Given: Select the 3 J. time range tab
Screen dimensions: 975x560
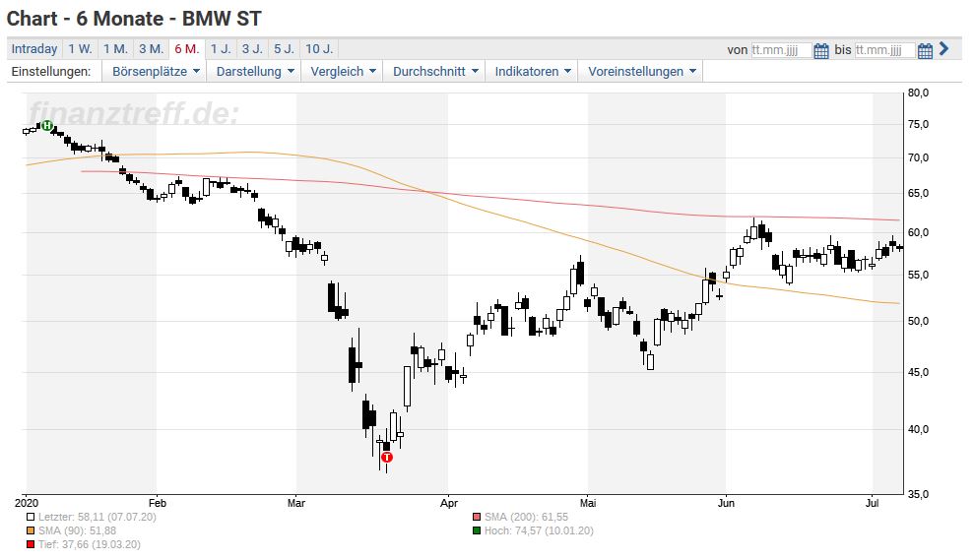Looking at the screenshot, I should click(252, 49).
